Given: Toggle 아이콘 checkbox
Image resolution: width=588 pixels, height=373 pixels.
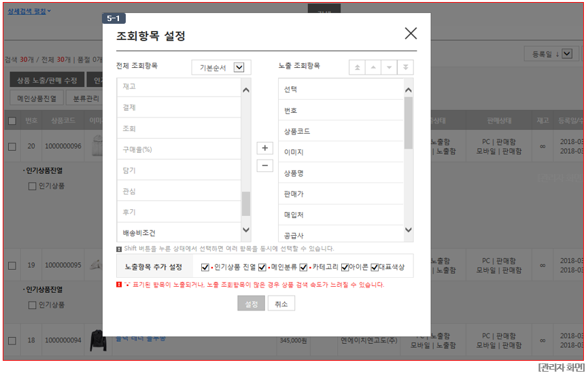Looking at the screenshot, I should (x=345, y=267).
